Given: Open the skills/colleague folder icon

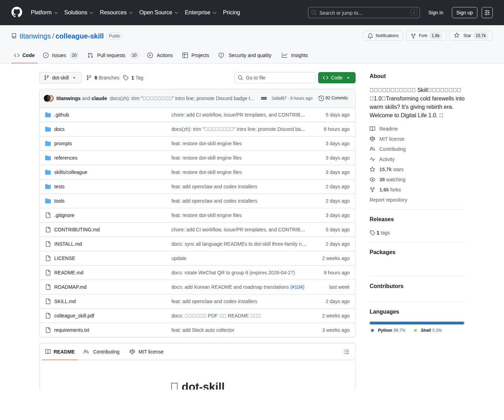Looking at the screenshot, I should pyautogui.click(x=48, y=172).
